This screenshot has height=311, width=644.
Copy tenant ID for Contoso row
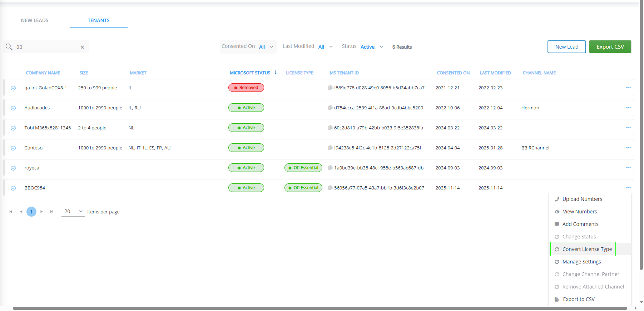point(330,148)
